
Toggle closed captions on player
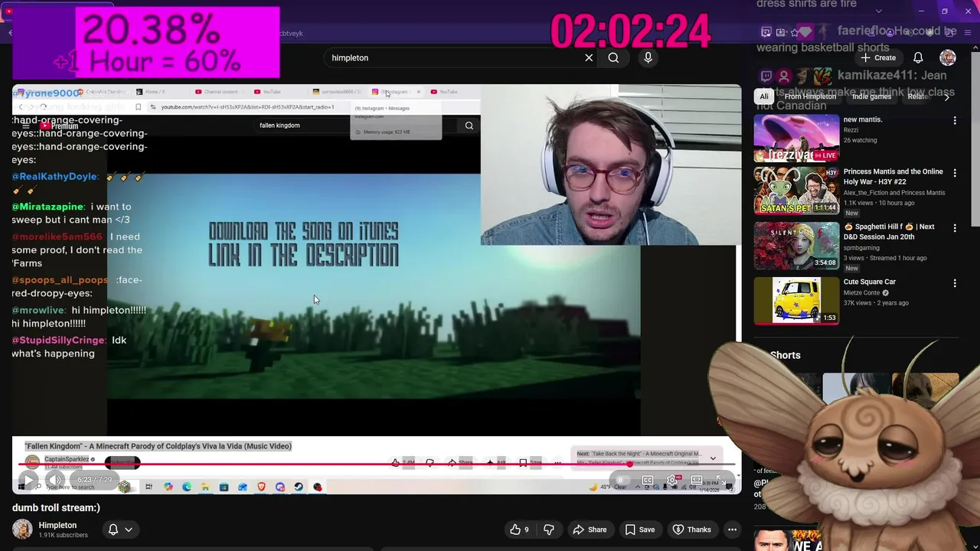tap(647, 481)
